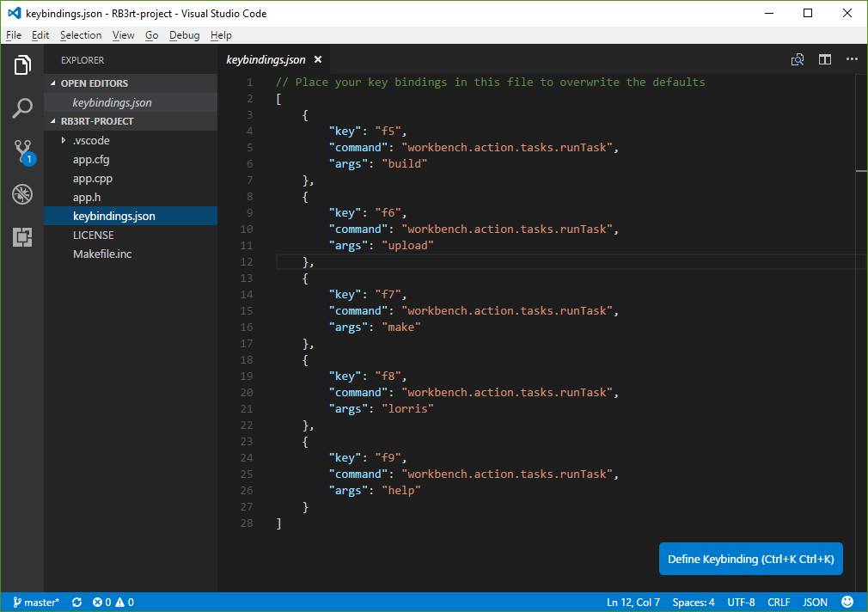Open the Extensions view icon
The image size is (868, 612).
pyautogui.click(x=22, y=237)
